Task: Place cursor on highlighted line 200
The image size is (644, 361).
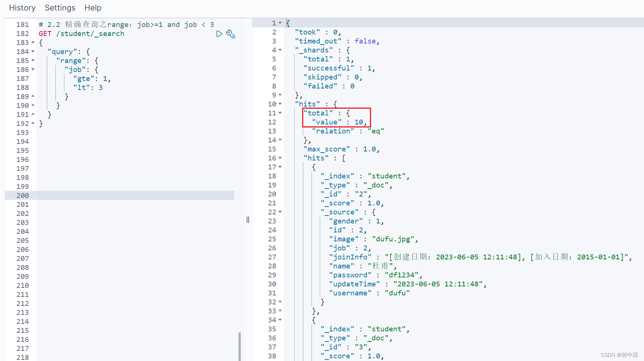Action: point(136,195)
